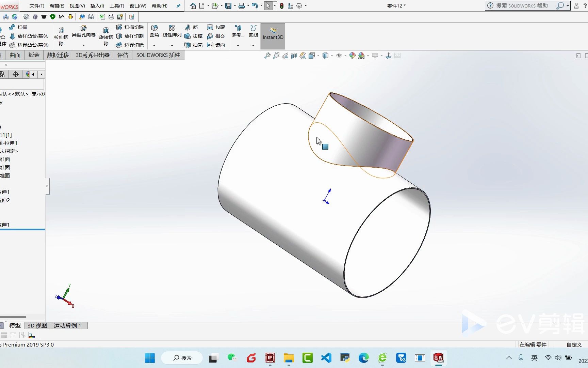Click the Previous View icon
The image size is (588, 368).
(285, 56)
